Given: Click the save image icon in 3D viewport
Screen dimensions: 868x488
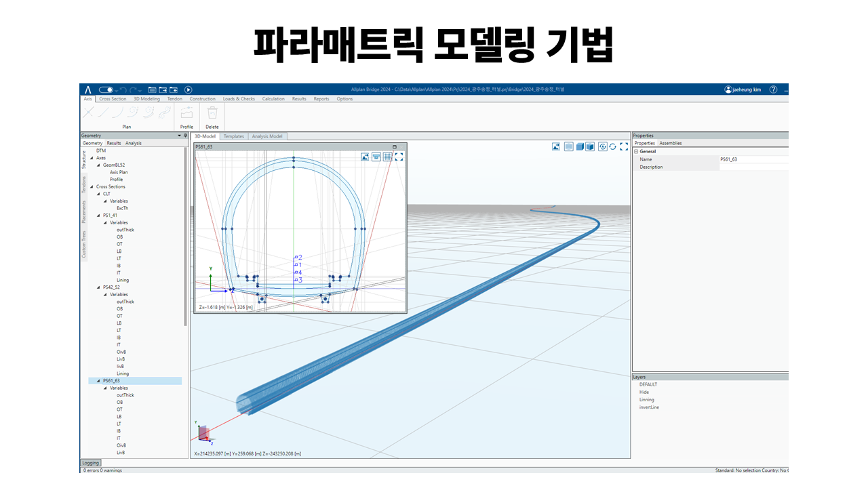Looking at the screenshot, I should (556, 146).
